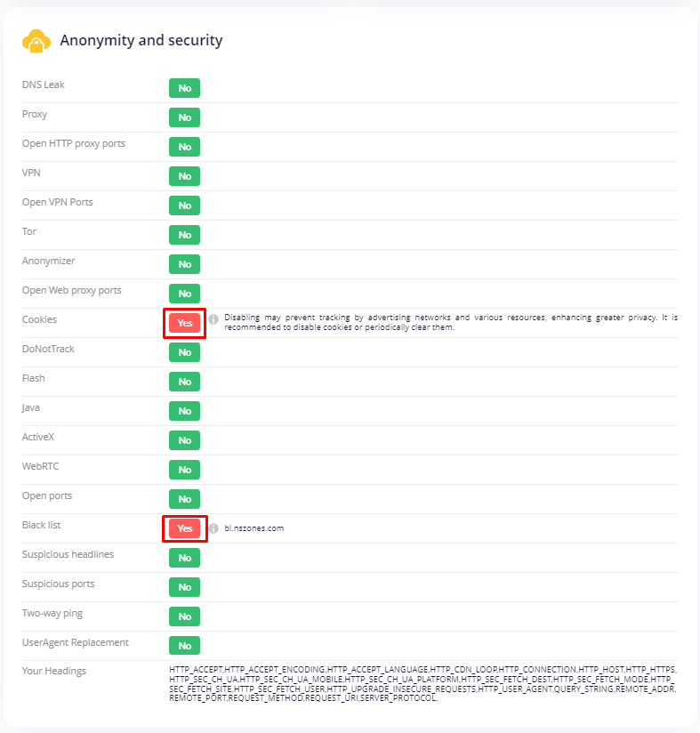Click the No badge for Suspicious headlines
700x733 pixels.
185,558
